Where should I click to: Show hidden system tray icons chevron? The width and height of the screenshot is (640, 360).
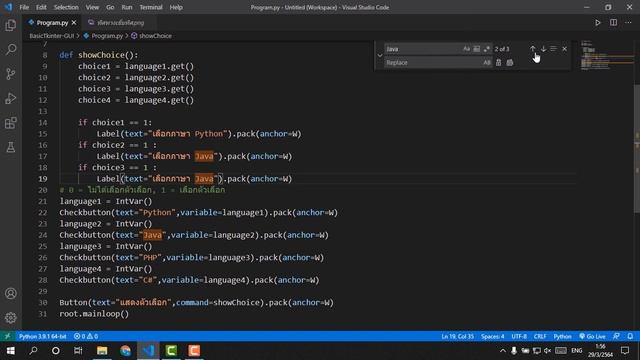coord(503,351)
